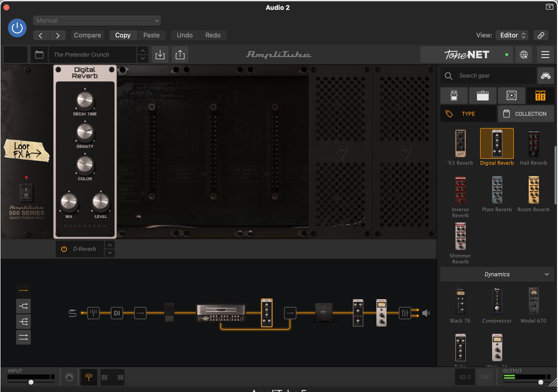Viewport: 558px width, 392px height.
Task: Click the TAP tempo button
Action: pyautogui.click(x=485, y=377)
